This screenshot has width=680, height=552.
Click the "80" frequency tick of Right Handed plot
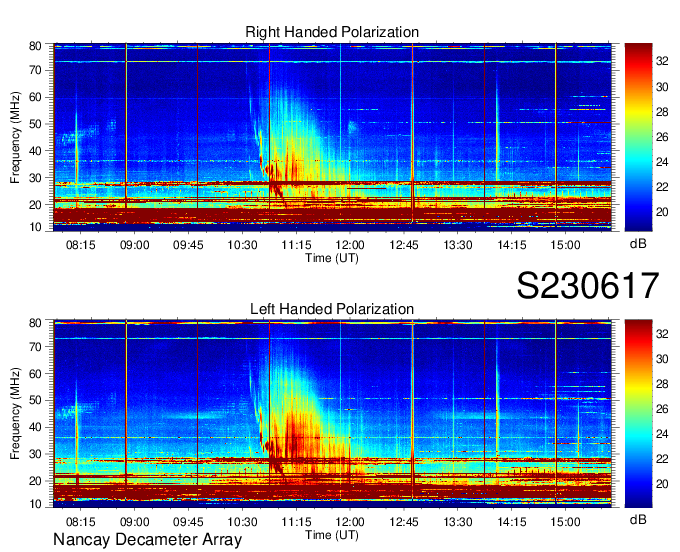click(x=36, y=46)
